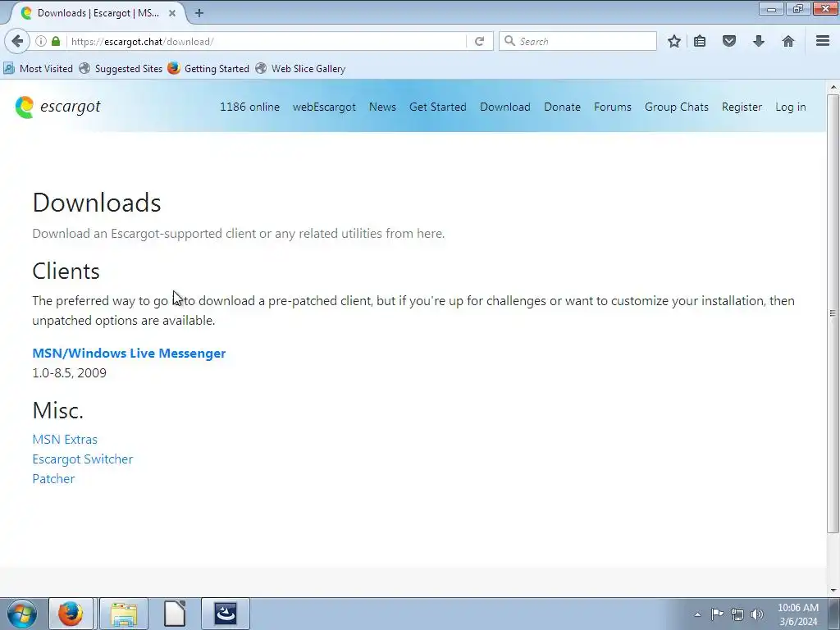Select the Downloads | Escargot browser tab
The width and height of the screenshot is (840, 630).
click(97, 13)
